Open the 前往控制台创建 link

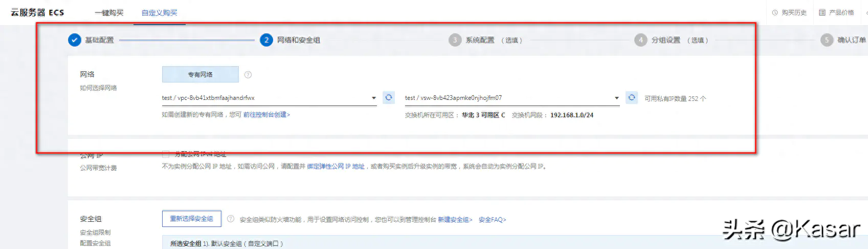(266, 115)
